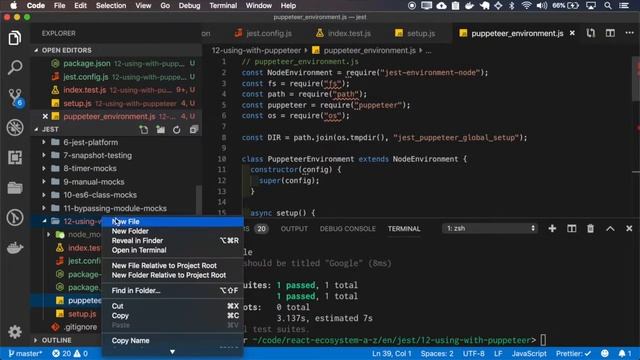
Task: Click the Prettier status bar item
Action: coord(573,353)
